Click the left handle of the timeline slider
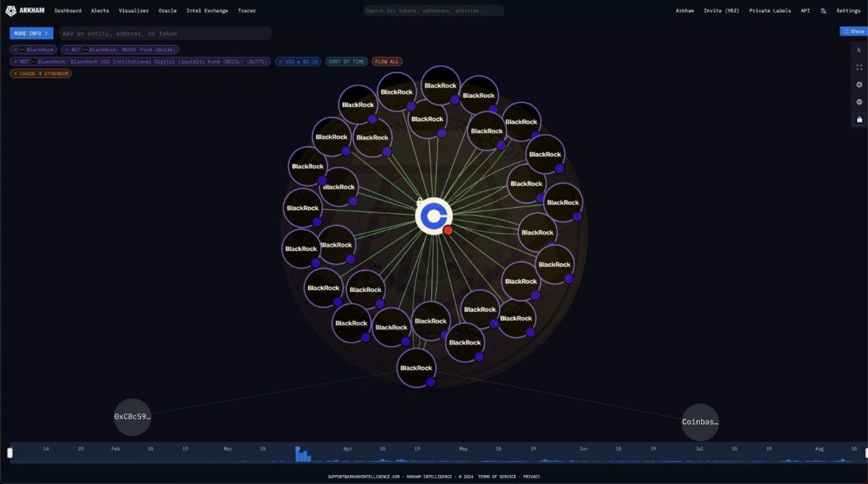The height and width of the screenshot is (484, 868). pyautogui.click(x=10, y=453)
